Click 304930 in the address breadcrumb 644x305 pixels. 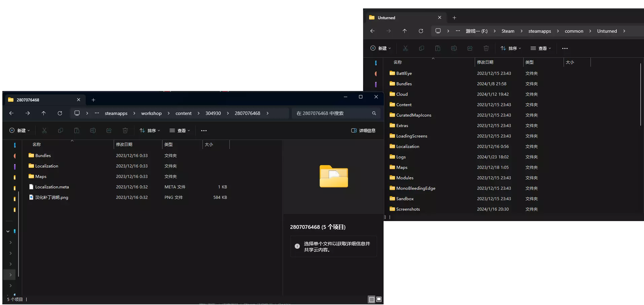(213, 113)
